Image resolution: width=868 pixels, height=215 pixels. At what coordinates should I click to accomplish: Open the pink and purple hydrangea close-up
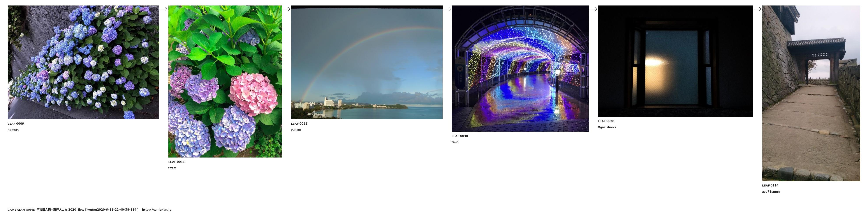tap(225, 81)
